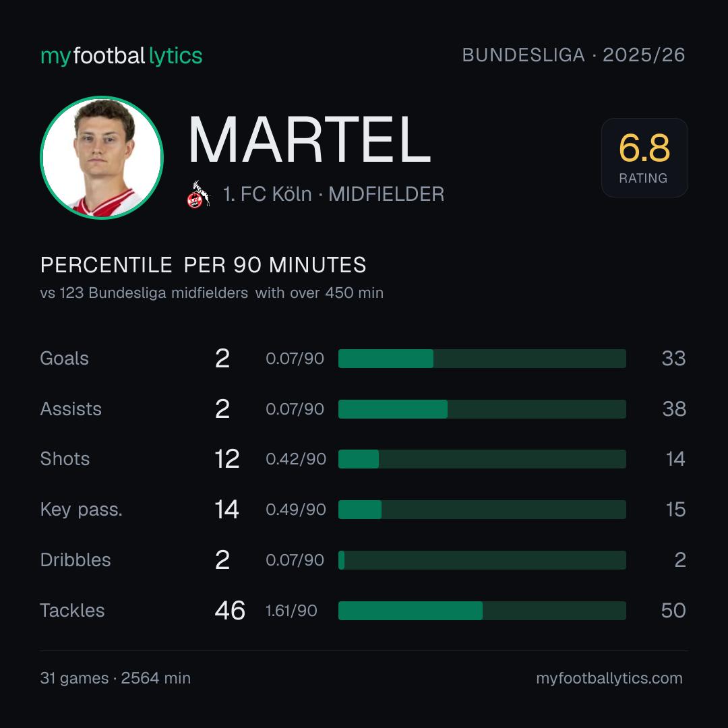Click the BUNDESLIGA · 2025/26 header text
Viewport: 728px width, 728px height.
(x=574, y=55)
